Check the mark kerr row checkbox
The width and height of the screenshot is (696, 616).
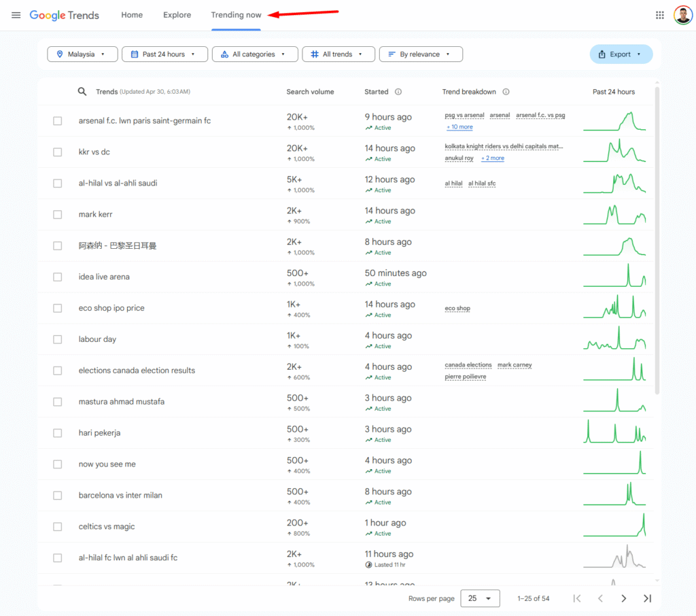click(58, 214)
